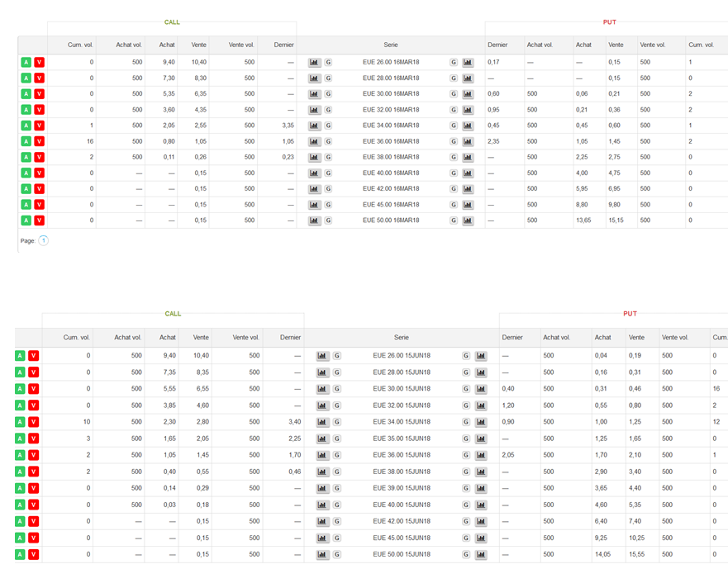Click call-side G icon for EUE 32.00 15JUN18
Image resolution: width=728 pixels, height=569 pixels.
click(x=336, y=405)
